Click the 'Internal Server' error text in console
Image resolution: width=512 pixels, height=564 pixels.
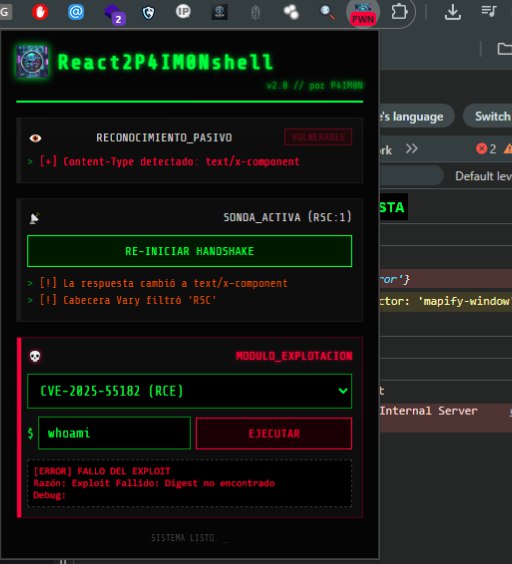point(429,410)
